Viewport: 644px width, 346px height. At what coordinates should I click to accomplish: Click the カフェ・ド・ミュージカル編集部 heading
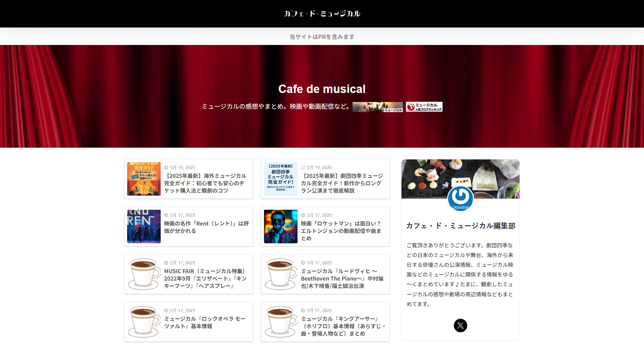(x=460, y=226)
